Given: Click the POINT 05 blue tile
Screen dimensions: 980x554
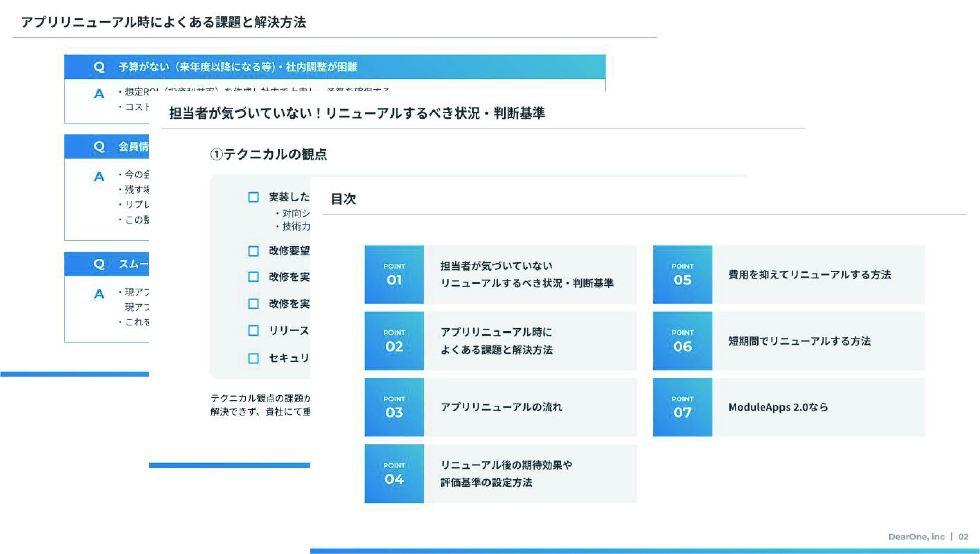Looking at the screenshot, I should coord(682,274).
